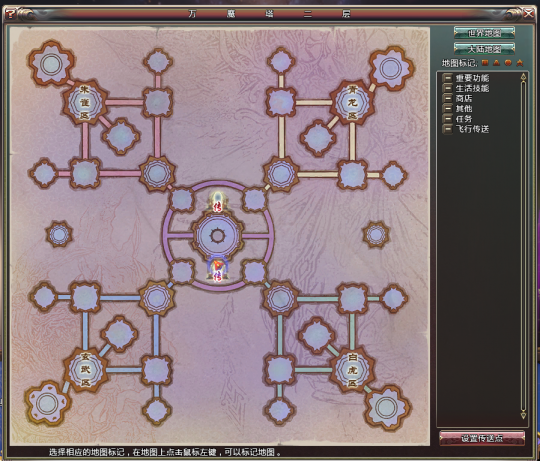Click the 青龙区 zone node
Viewport: 540px width, 461px height.
tap(352, 103)
